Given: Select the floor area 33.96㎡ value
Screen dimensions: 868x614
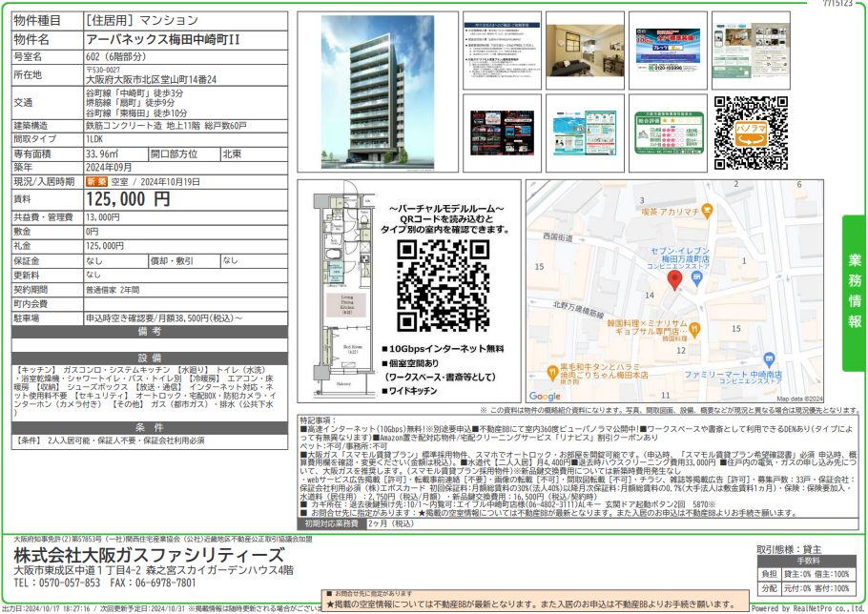Looking at the screenshot, I should pos(102,154).
